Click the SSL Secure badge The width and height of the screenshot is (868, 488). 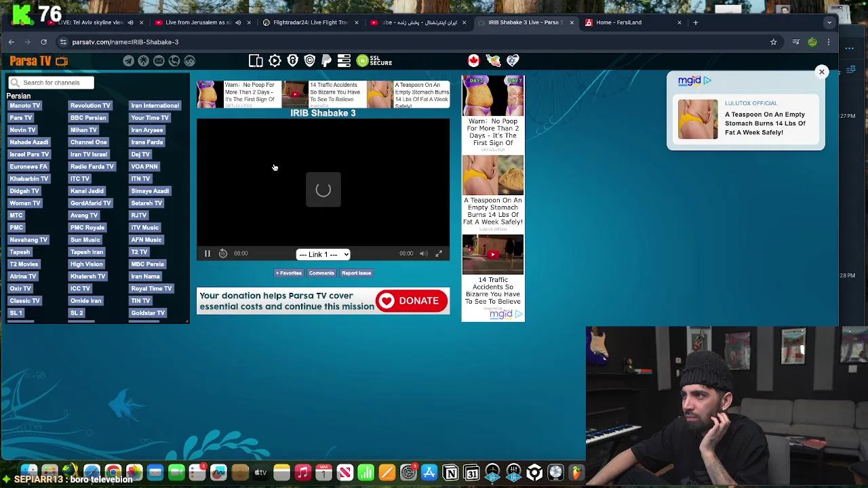374,61
